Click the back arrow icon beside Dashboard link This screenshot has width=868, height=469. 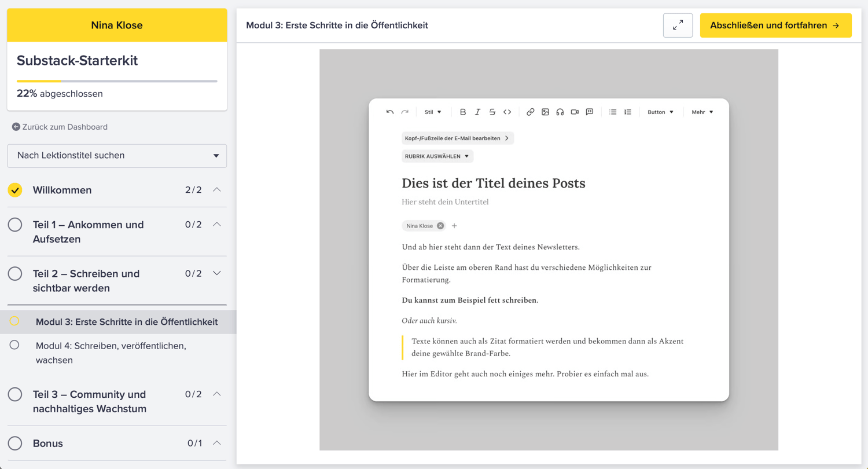click(x=16, y=127)
